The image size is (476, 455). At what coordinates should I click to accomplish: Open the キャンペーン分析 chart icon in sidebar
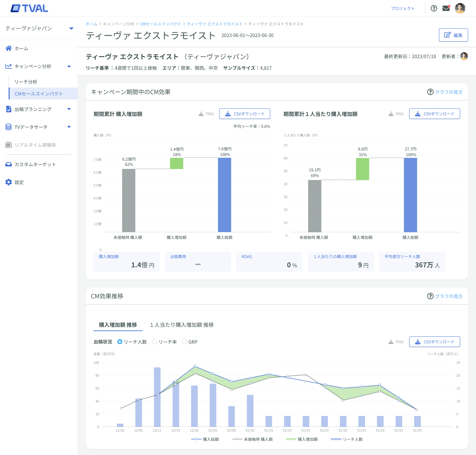[9, 66]
